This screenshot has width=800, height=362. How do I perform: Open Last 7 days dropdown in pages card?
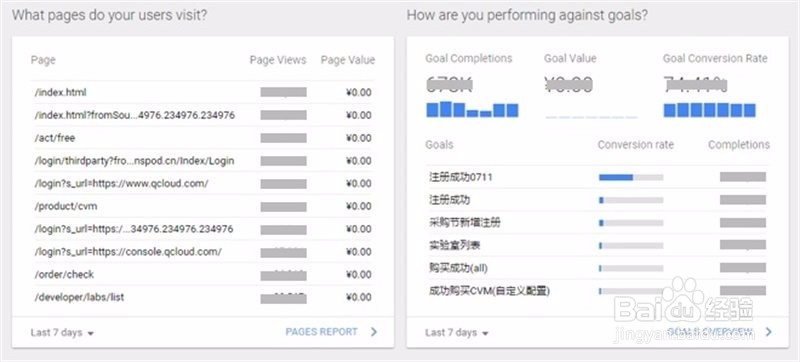coord(62,333)
